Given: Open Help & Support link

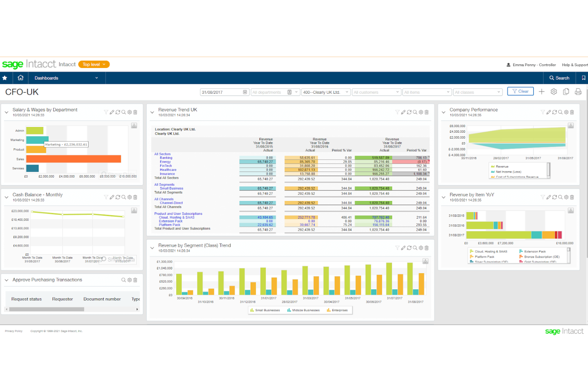Looking at the screenshot, I should tap(574, 65).
